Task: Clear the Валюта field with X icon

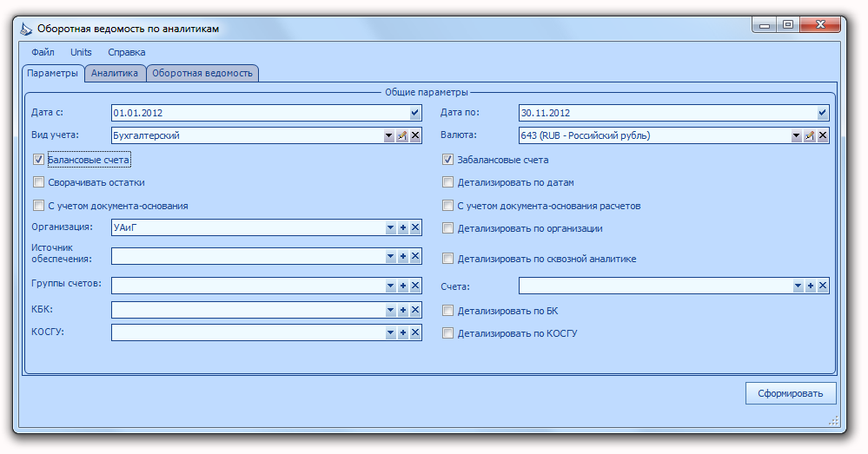Action: pyautogui.click(x=823, y=135)
